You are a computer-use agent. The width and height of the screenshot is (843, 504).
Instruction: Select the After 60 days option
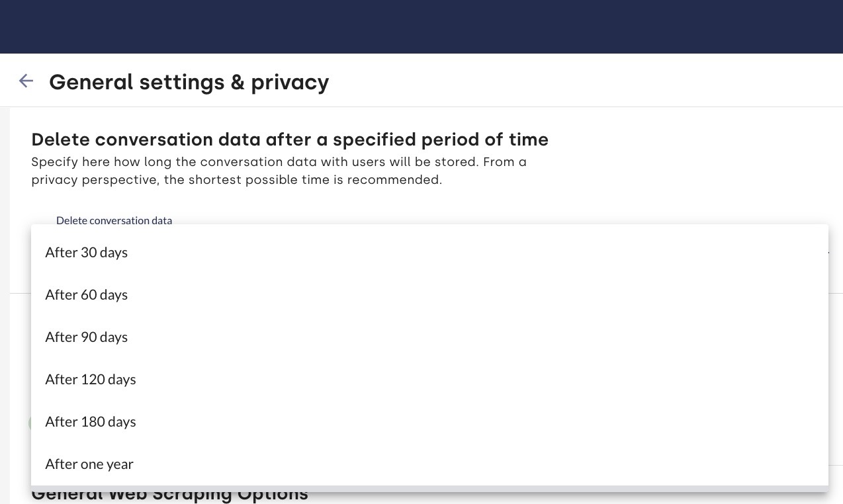coord(86,294)
